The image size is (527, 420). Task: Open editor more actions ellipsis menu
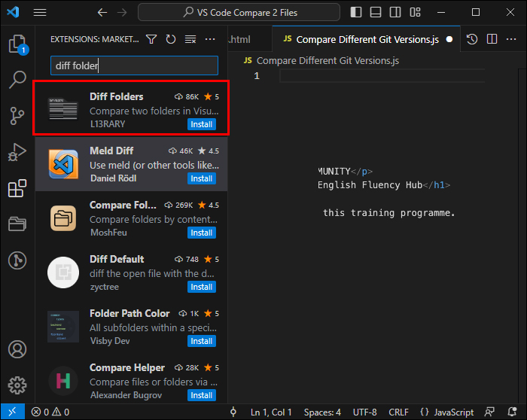pos(511,39)
